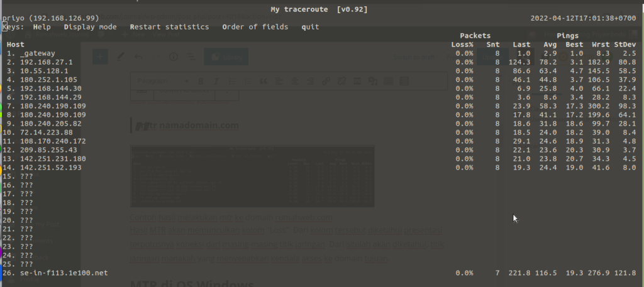The height and width of the screenshot is (287, 644).
Task: Choose Restart statistics in mtr
Action: point(169,26)
